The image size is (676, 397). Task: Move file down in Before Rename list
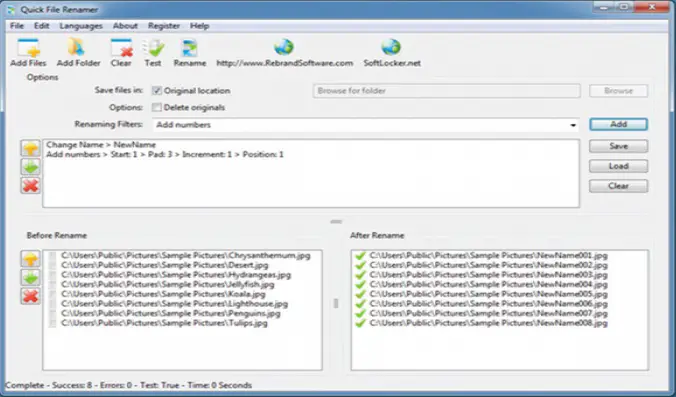coord(31,278)
